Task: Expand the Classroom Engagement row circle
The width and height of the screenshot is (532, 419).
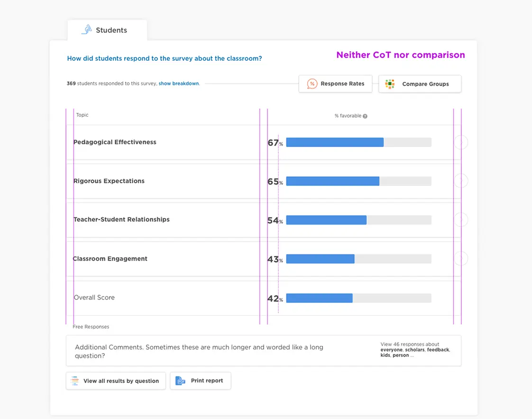Action: click(x=460, y=258)
